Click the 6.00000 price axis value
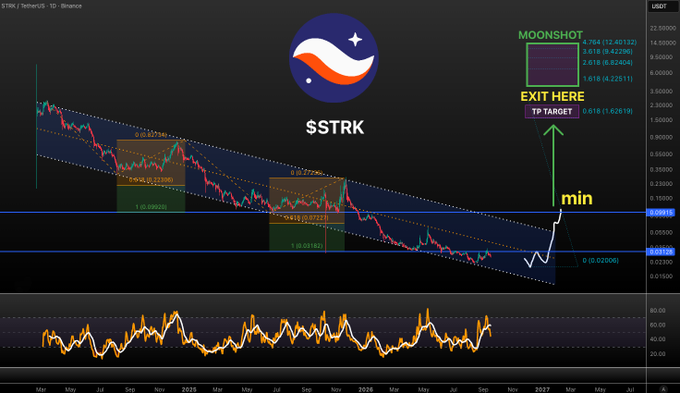 click(661, 73)
